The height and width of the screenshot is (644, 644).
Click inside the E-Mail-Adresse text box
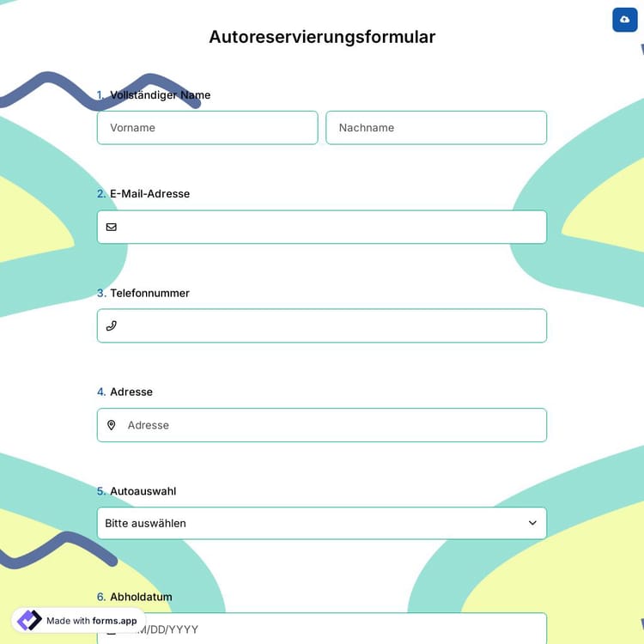tap(331, 227)
